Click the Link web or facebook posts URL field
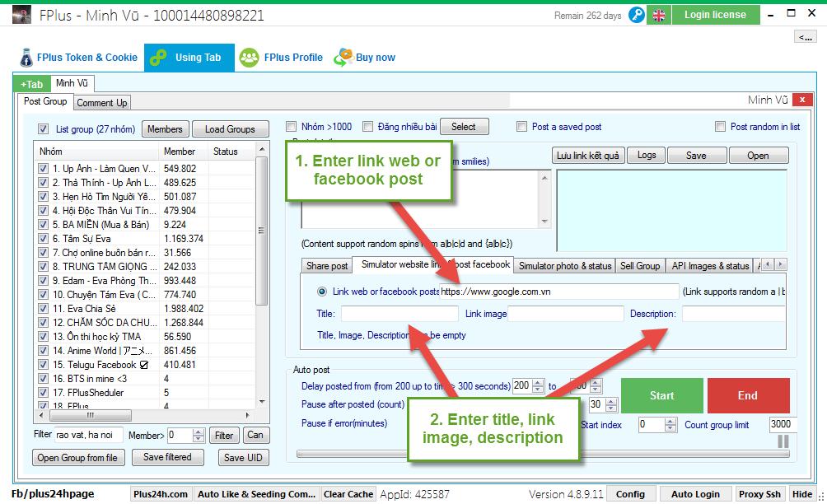The width and height of the screenshot is (827, 504). 559,292
